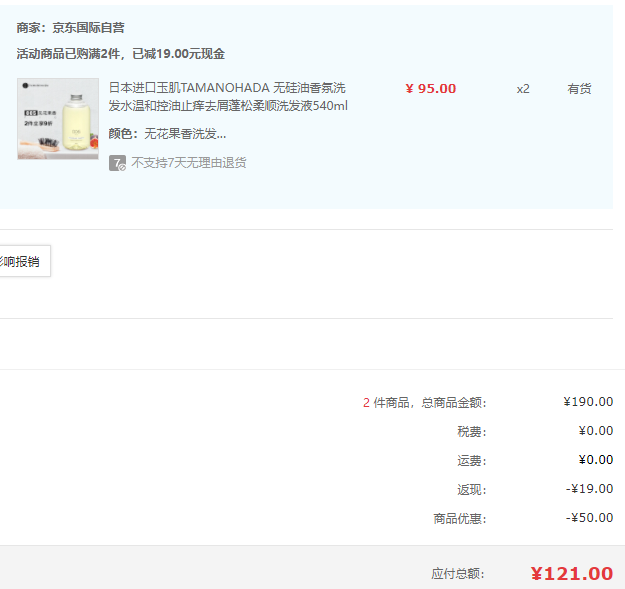
Task: Click the 运费 label
Action: [472, 461]
